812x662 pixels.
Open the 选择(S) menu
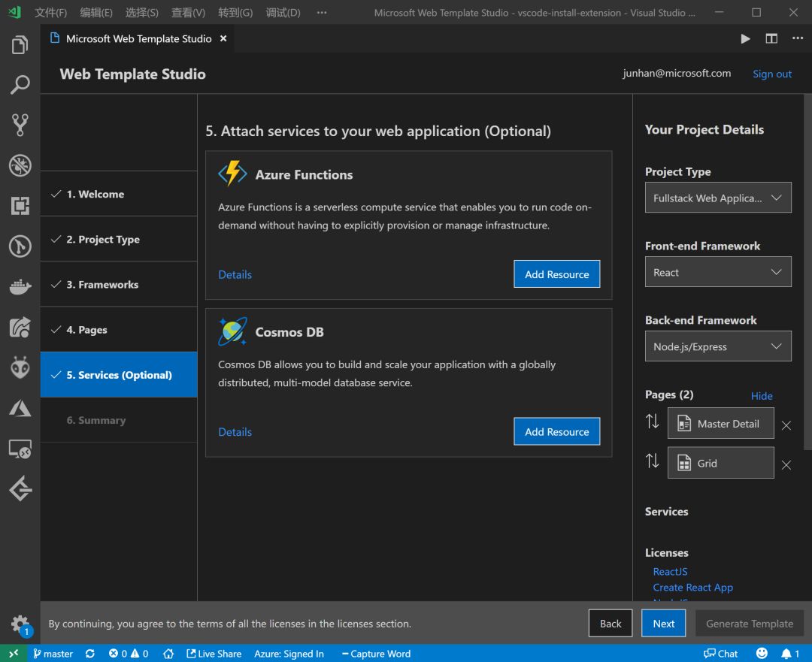[x=142, y=13]
